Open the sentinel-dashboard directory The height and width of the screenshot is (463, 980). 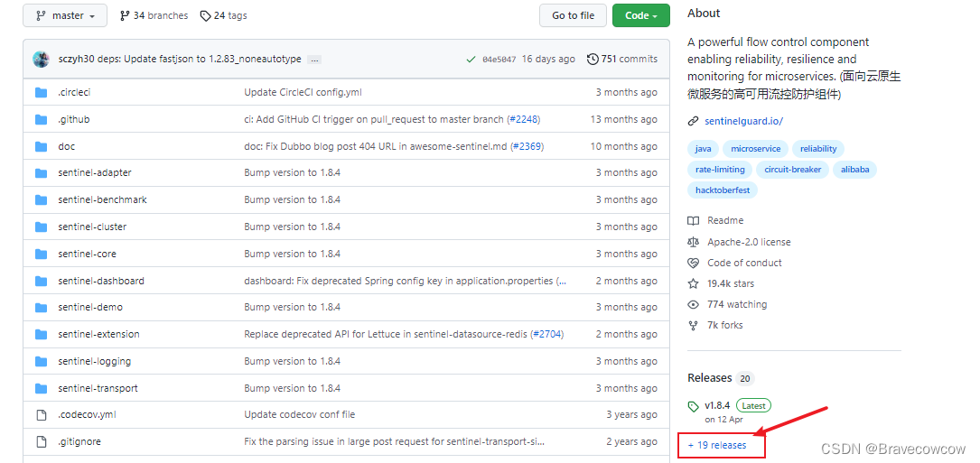[x=101, y=282]
